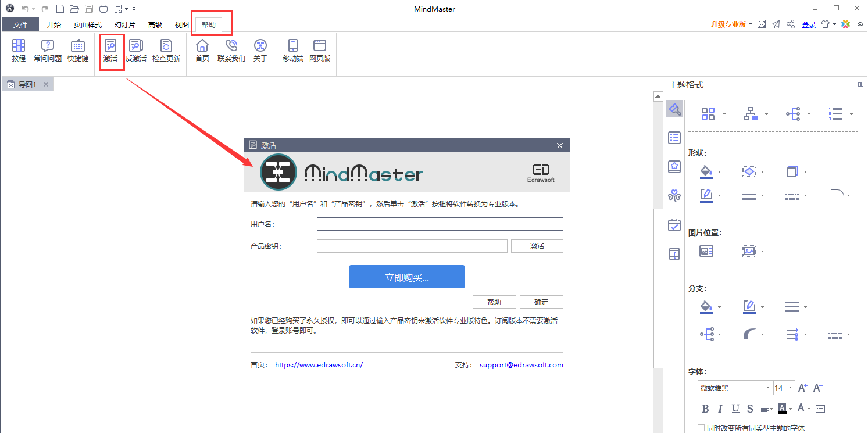Click the 产品密钥 input field
This screenshot has height=433, width=868.
click(412, 246)
